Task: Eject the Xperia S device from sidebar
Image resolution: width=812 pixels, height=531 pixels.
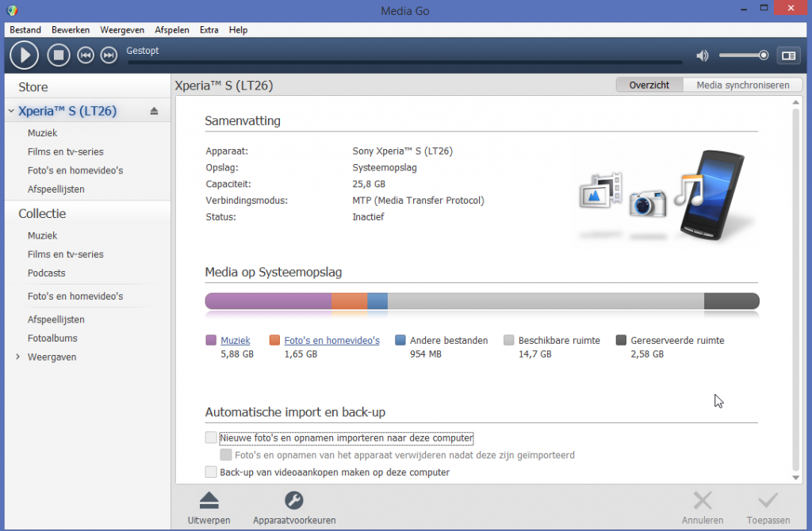Action: pyautogui.click(x=154, y=111)
